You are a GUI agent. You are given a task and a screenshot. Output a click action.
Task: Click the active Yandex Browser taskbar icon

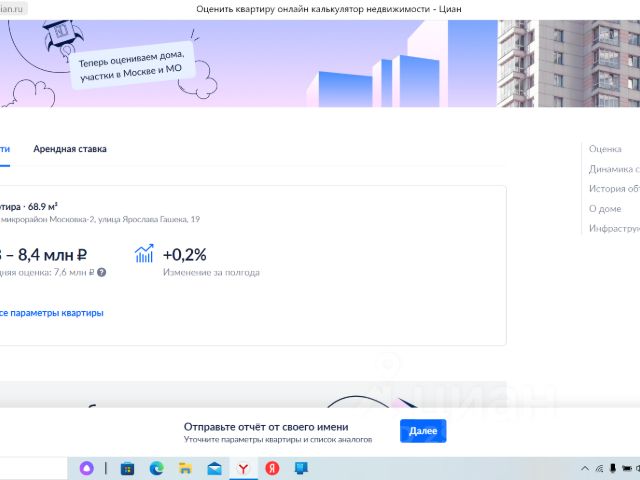coord(243,468)
